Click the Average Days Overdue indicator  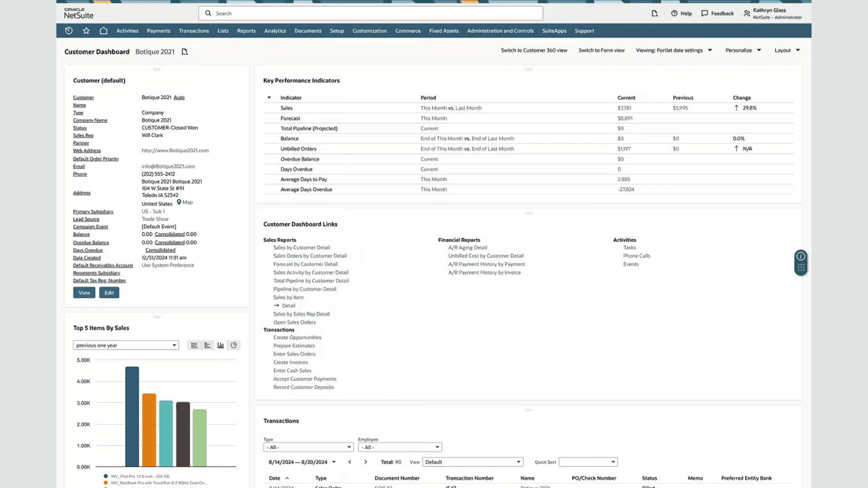[x=306, y=189]
